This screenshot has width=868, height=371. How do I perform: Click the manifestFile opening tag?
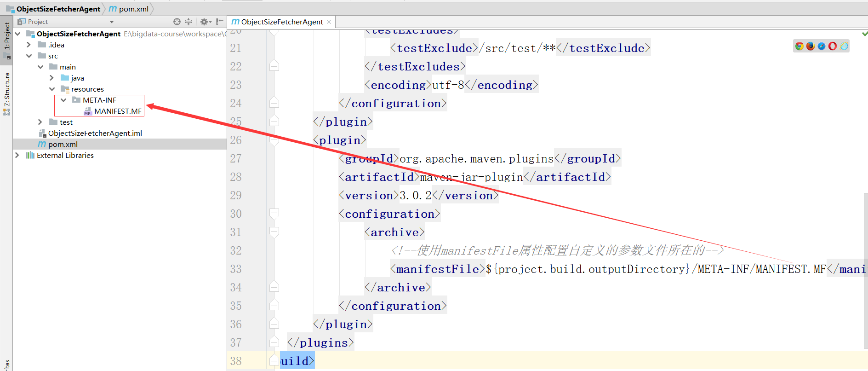(438, 269)
